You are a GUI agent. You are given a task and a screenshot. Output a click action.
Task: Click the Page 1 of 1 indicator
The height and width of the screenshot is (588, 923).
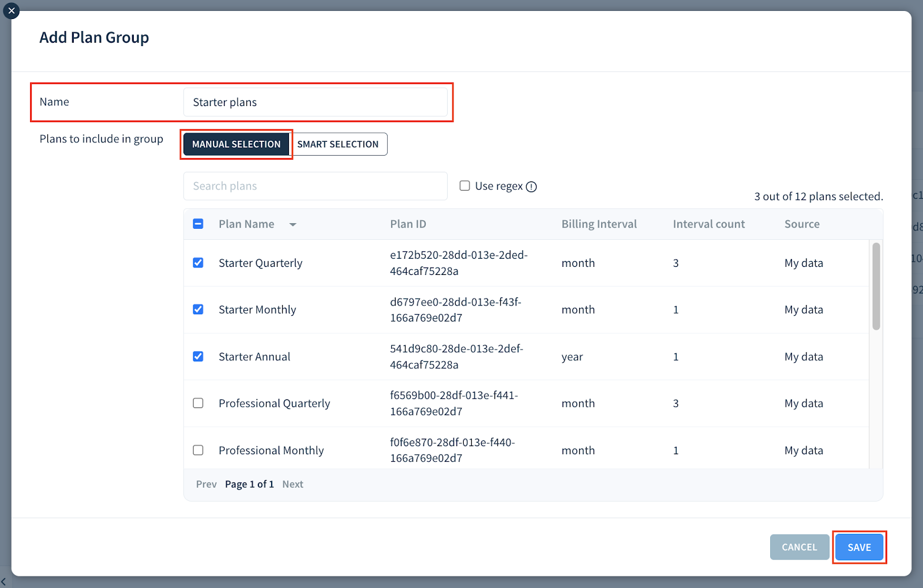tap(249, 484)
